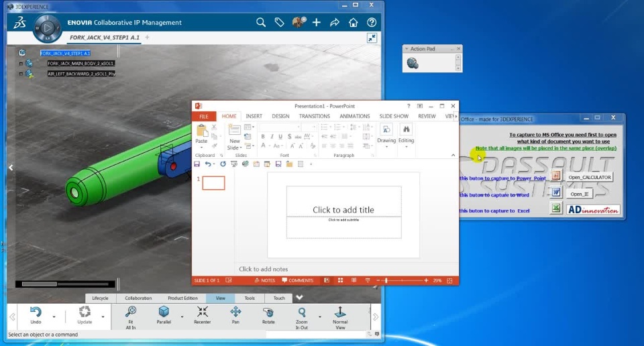Click the Open_CALCULATOR button
Screen dimensions: 644x346
(x=590, y=177)
